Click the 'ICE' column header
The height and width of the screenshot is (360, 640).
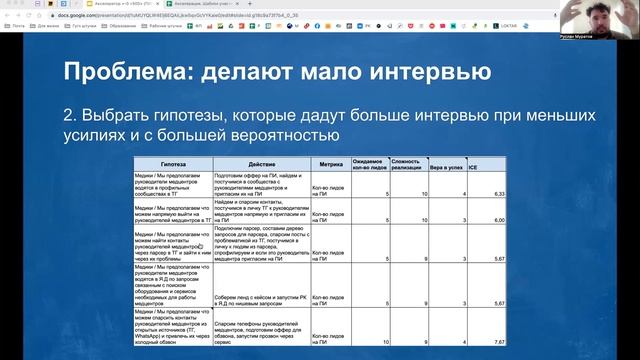(487, 164)
